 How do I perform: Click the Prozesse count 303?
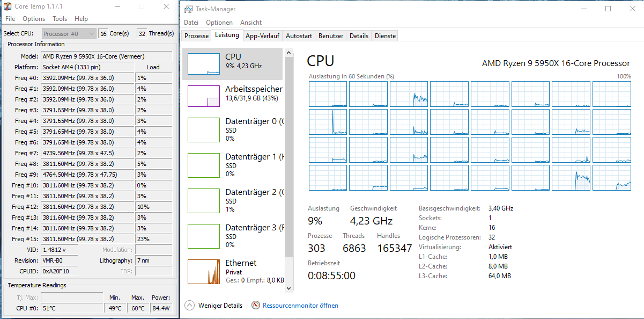click(x=316, y=248)
